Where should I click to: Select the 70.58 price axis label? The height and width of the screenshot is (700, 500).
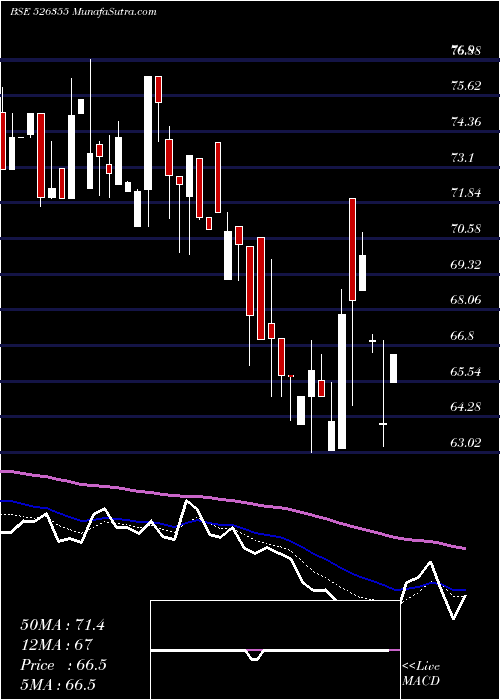(466, 229)
